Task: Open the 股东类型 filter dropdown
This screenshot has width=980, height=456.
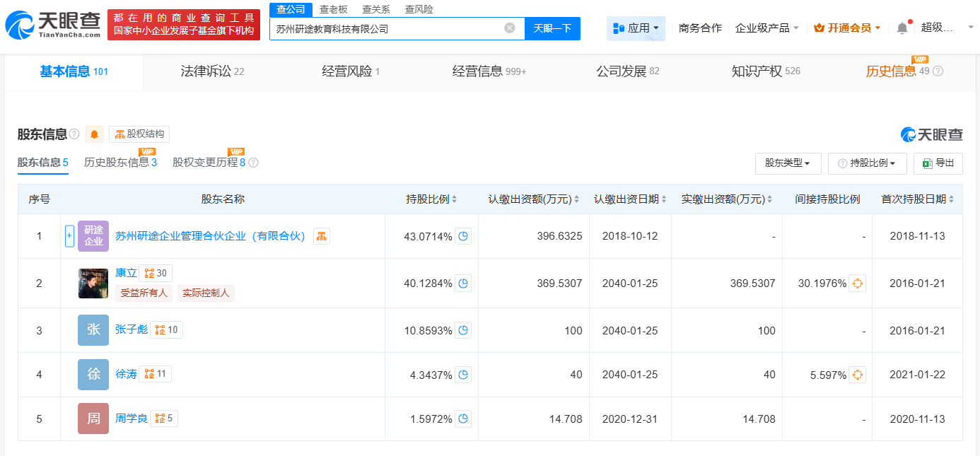Action: (787, 163)
